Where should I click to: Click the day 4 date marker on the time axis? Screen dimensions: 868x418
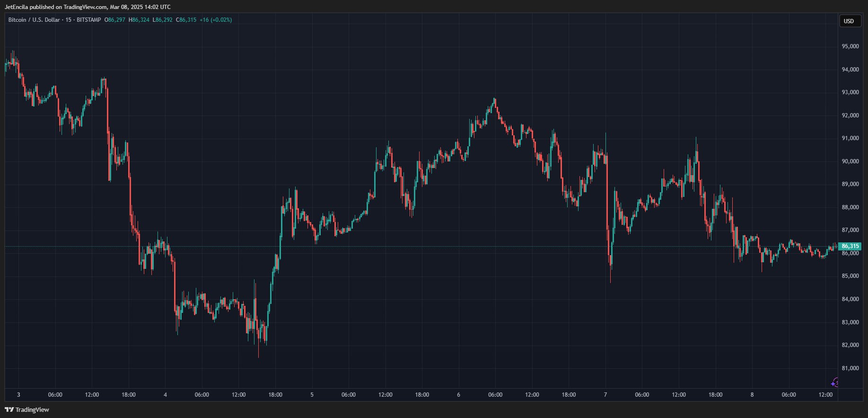165,395
